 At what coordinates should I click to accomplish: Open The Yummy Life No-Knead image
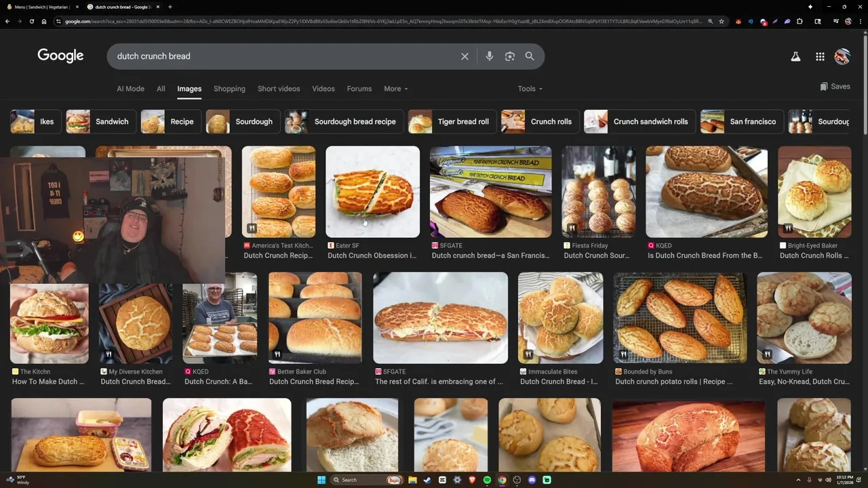pos(804,318)
